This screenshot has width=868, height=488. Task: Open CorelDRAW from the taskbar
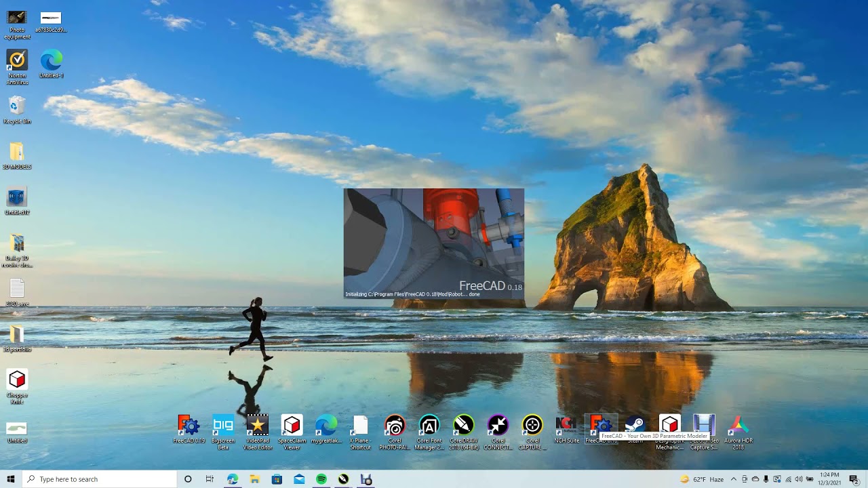coord(344,479)
